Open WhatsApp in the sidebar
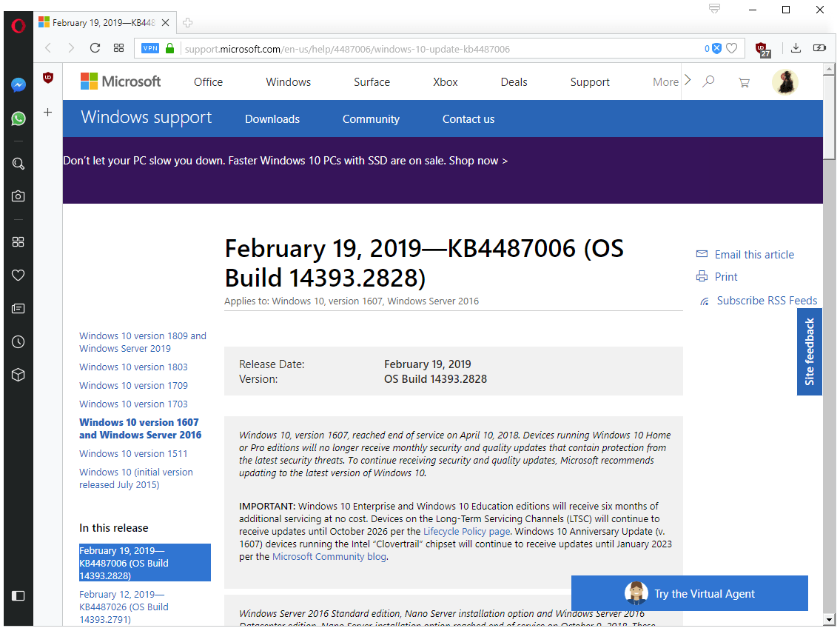840x631 pixels. pos(19,118)
